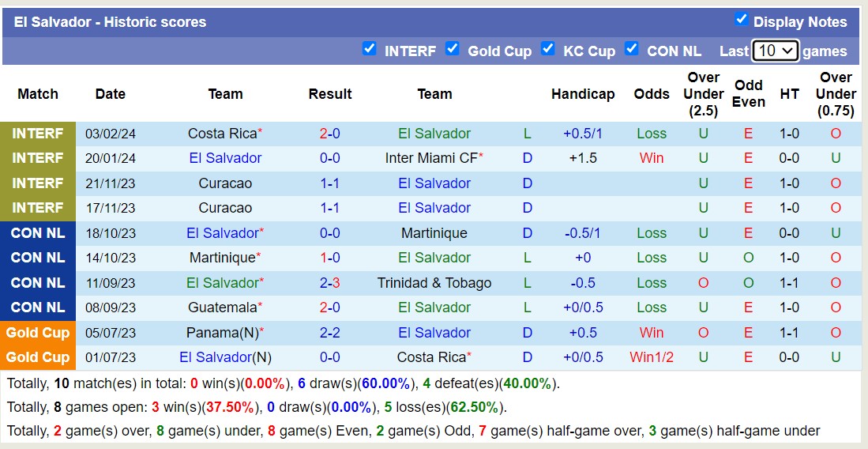The image size is (868, 449).
Task: Click the 2-3 result versus Trinidad & Tobago
Action: 329,283
